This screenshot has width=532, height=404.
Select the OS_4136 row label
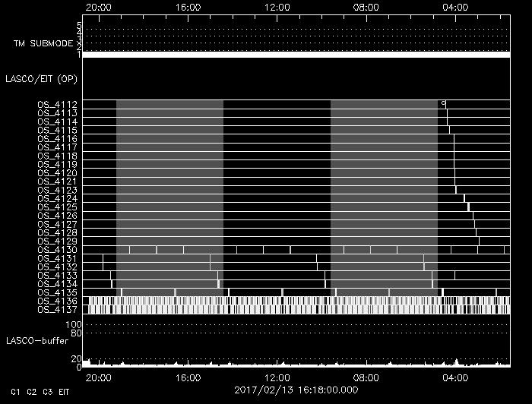point(57,301)
